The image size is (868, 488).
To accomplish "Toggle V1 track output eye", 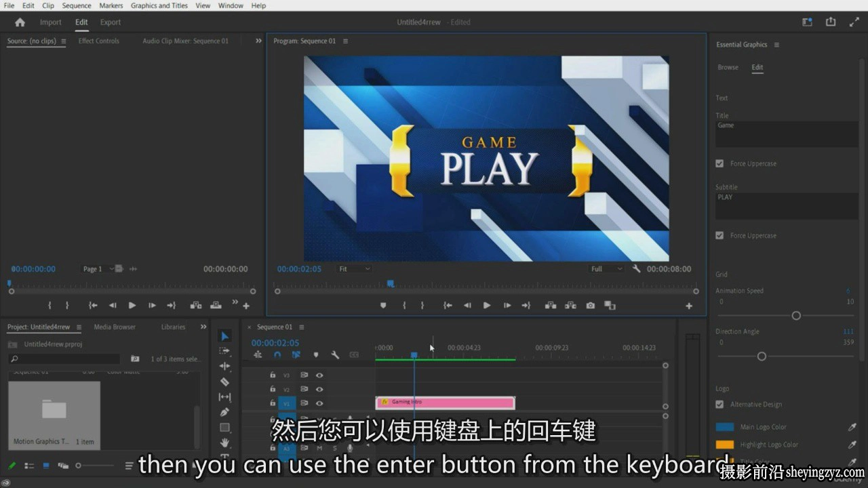I will pyautogui.click(x=319, y=403).
